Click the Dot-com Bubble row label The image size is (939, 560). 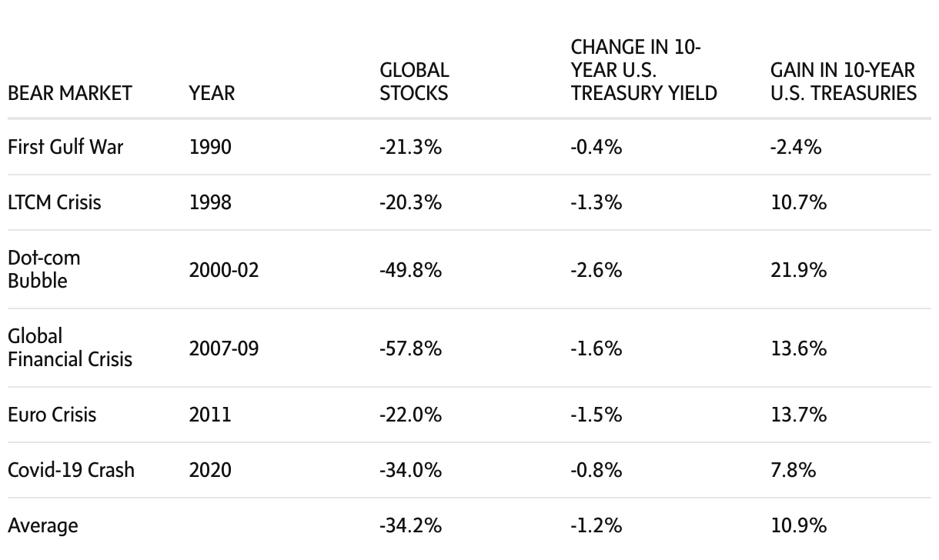(44, 269)
